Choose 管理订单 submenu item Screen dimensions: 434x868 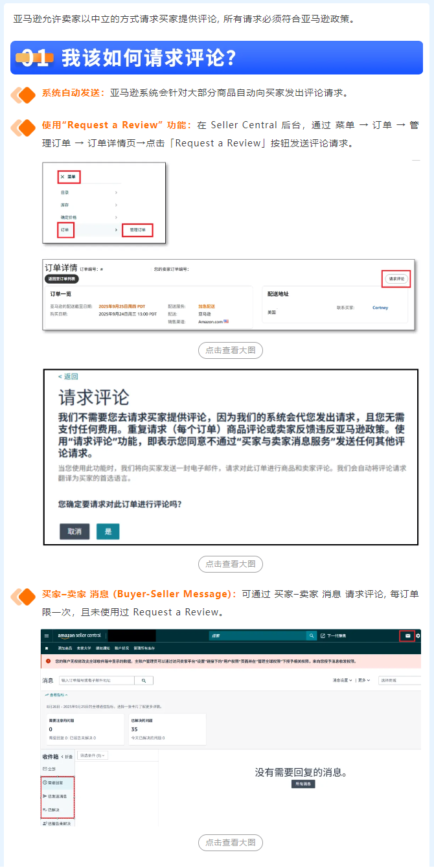tap(137, 230)
